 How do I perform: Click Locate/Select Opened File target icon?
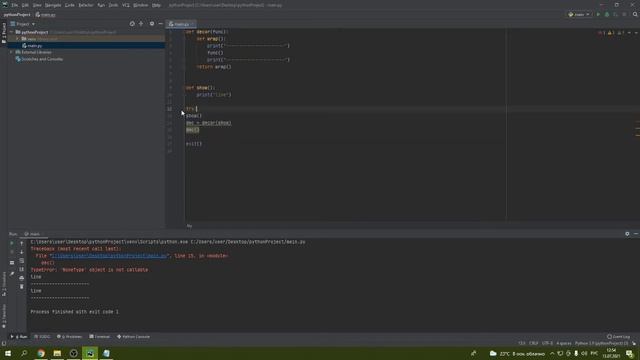(132, 24)
